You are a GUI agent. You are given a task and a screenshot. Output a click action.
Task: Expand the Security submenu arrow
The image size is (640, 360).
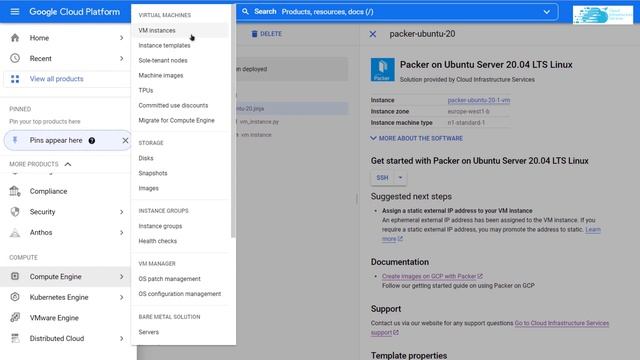click(122, 212)
